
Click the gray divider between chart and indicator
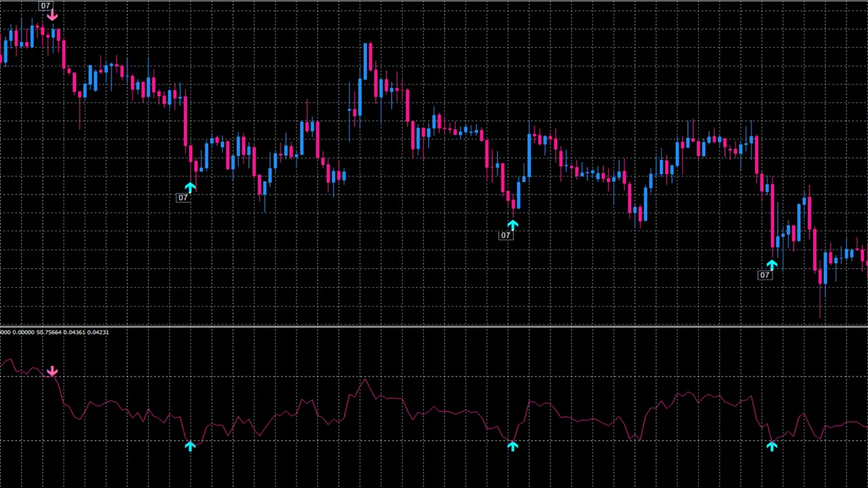[x=434, y=326]
